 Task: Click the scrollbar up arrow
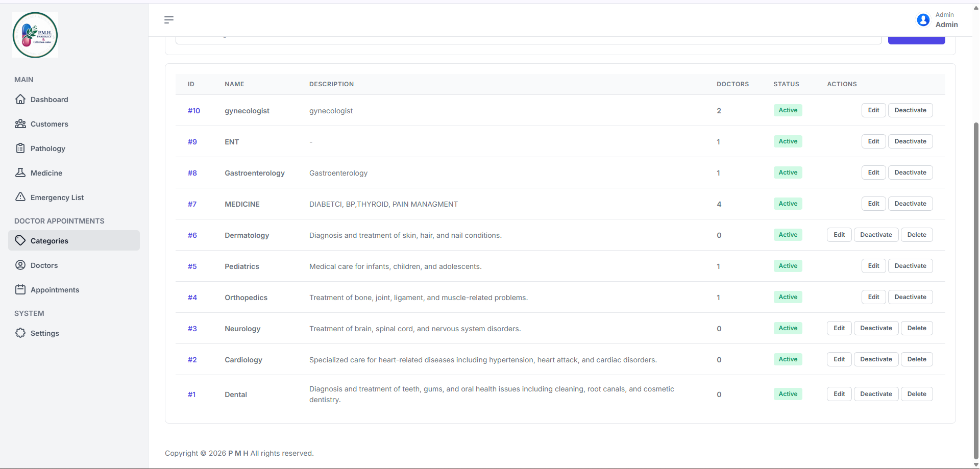coord(976,8)
